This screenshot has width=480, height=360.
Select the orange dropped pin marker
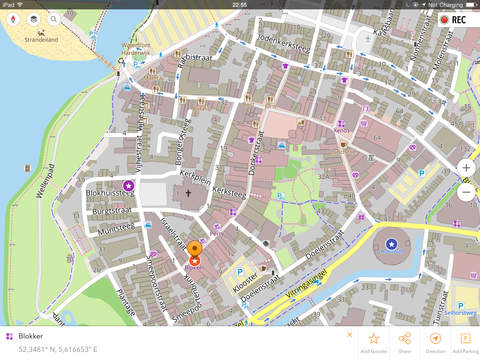pos(195,248)
